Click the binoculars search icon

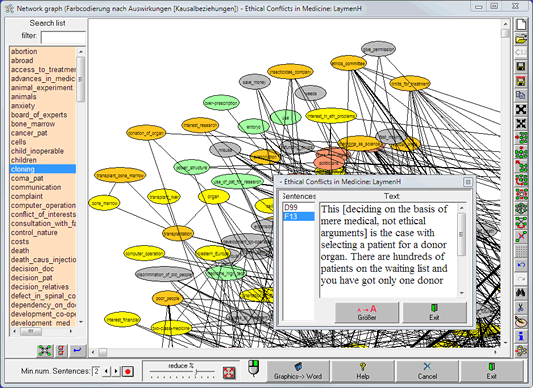click(x=521, y=292)
